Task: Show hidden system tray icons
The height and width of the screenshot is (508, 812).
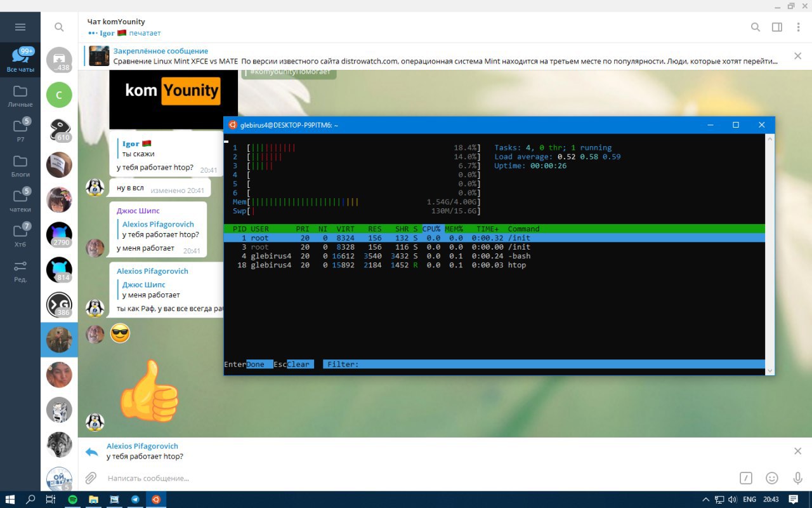Action: [706, 500]
